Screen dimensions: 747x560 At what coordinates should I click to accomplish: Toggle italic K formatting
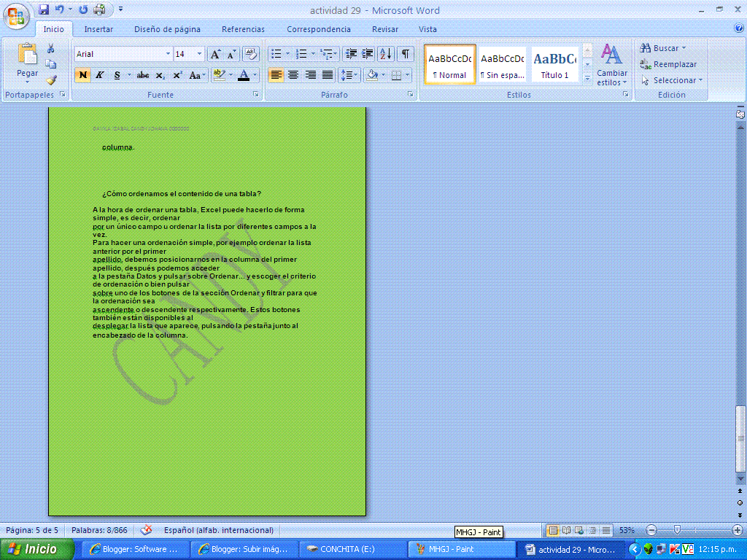(x=99, y=75)
